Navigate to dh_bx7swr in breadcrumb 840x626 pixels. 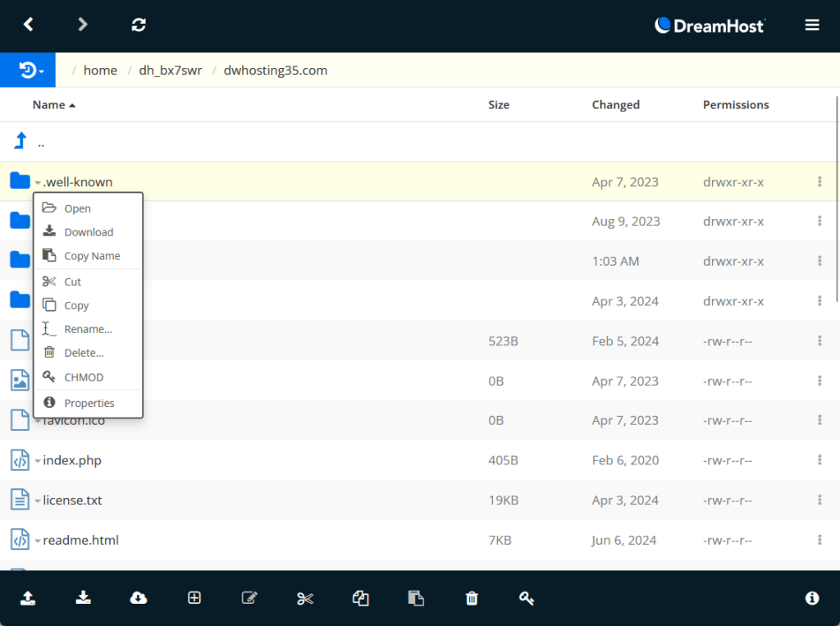[171, 71]
